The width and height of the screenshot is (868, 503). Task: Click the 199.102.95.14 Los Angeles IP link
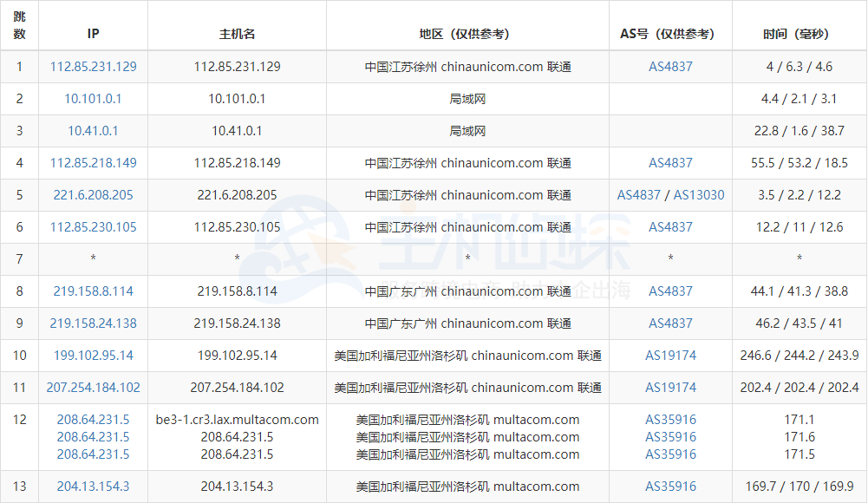(x=92, y=355)
